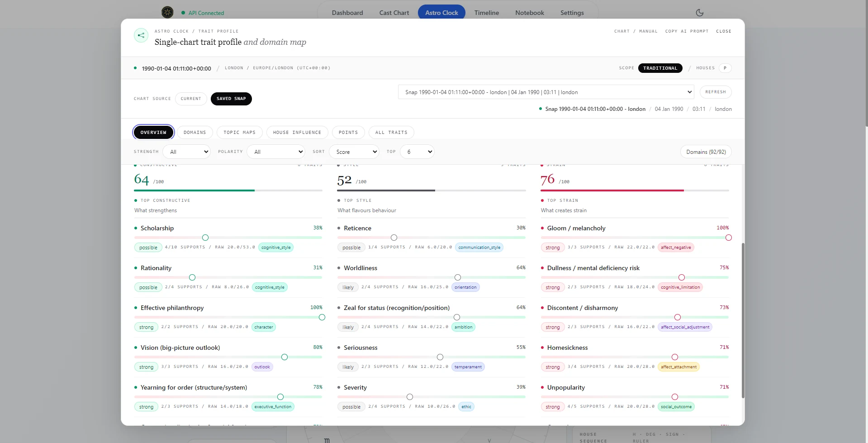Click the Vision (big-picture outlook) trait title

coord(180,348)
